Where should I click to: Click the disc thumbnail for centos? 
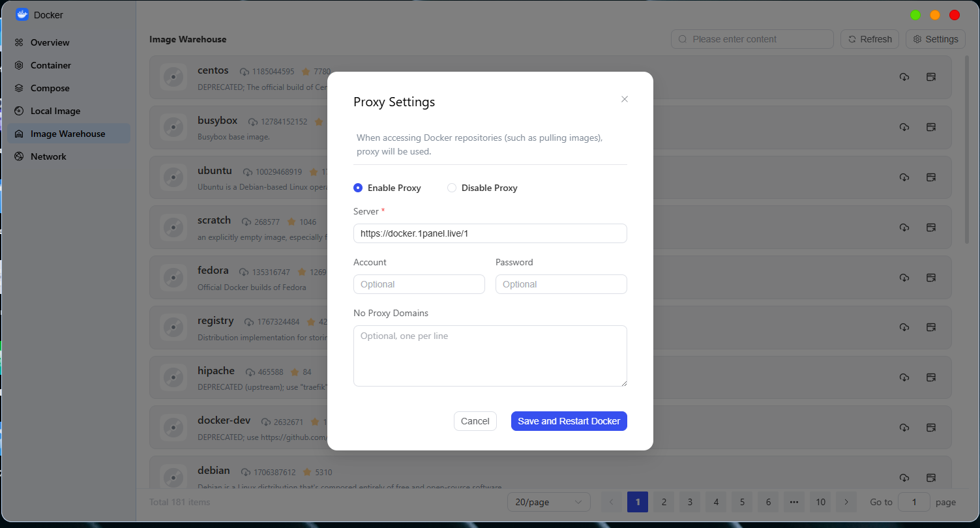[173, 77]
